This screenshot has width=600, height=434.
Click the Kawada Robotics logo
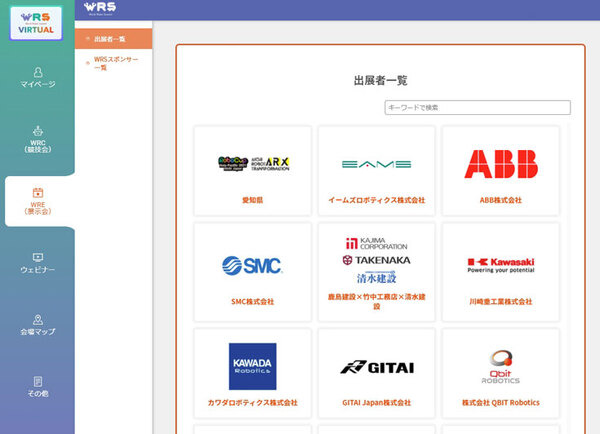[x=252, y=366]
